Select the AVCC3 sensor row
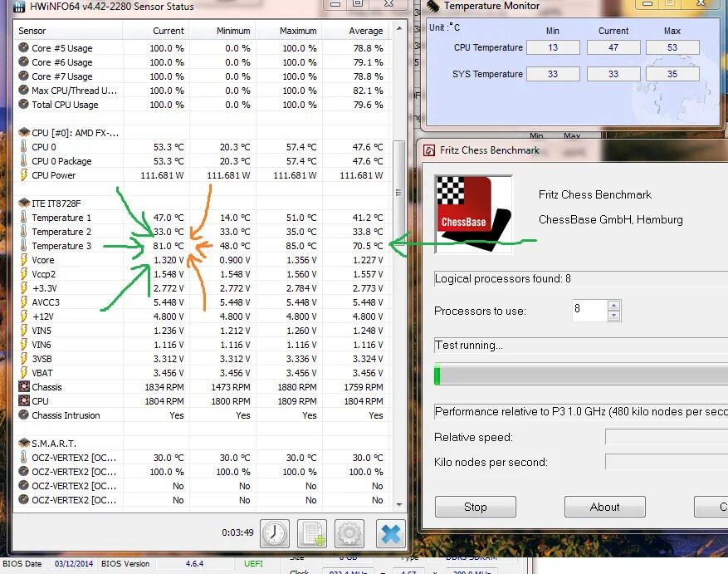The image size is (728, 574). [x=202, y=302]
